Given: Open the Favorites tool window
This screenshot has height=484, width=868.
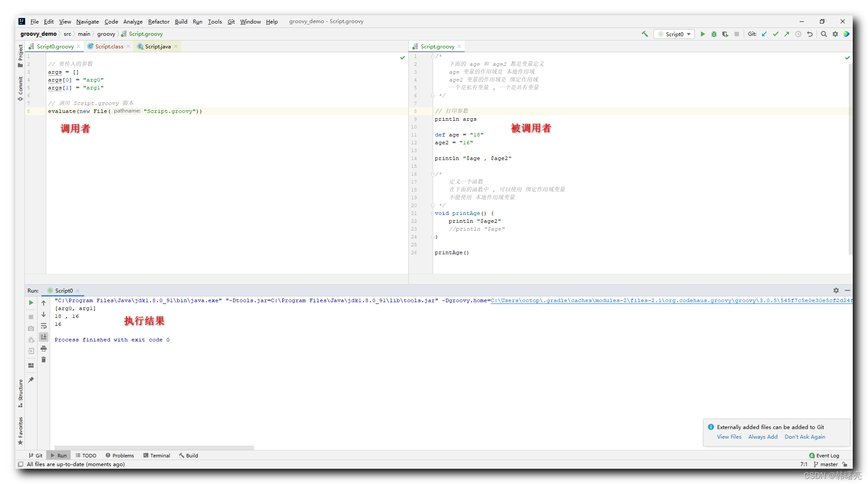Looking at the screenshot, I should [x=20, y=431].
